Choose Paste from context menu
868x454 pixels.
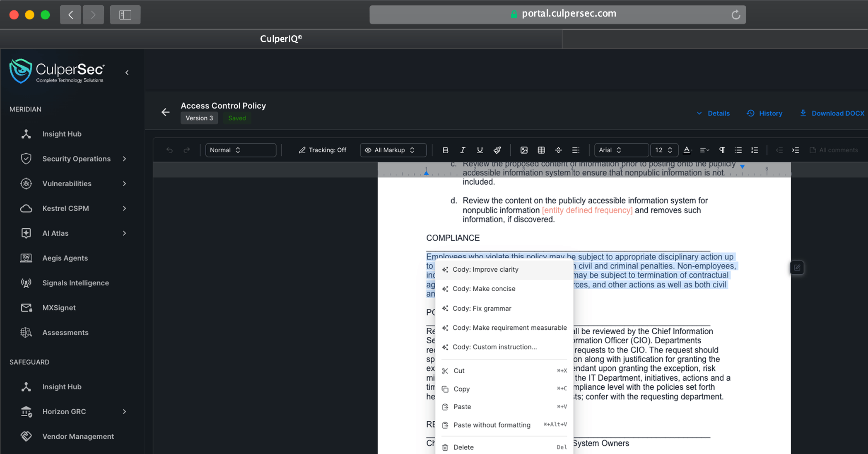click(x=504, y=407)
